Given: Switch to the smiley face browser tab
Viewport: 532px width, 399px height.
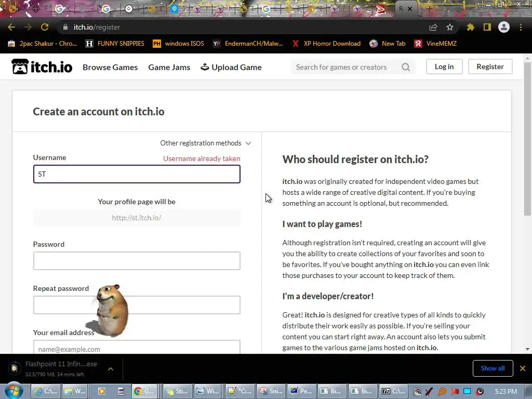Looking at the screenshot, I should point(129,9).
